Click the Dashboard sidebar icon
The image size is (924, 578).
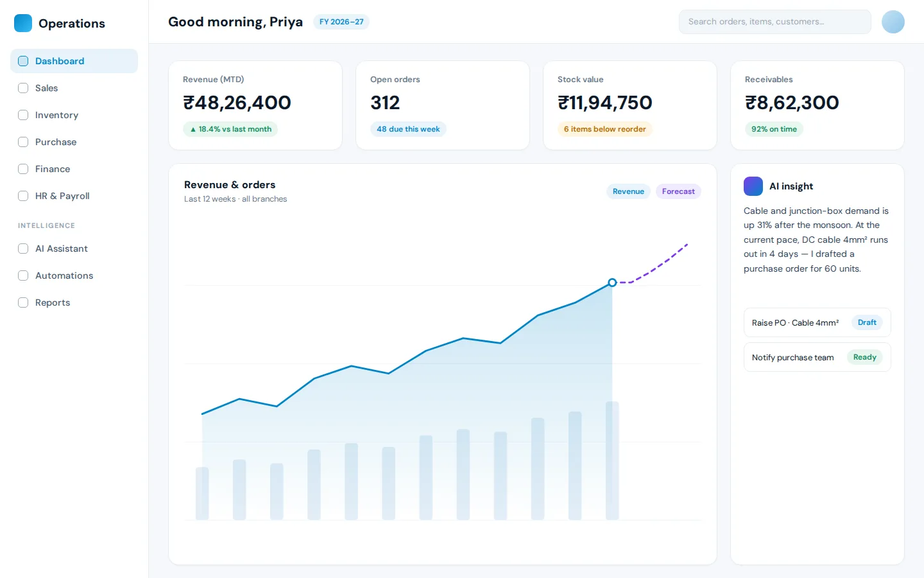23,61
